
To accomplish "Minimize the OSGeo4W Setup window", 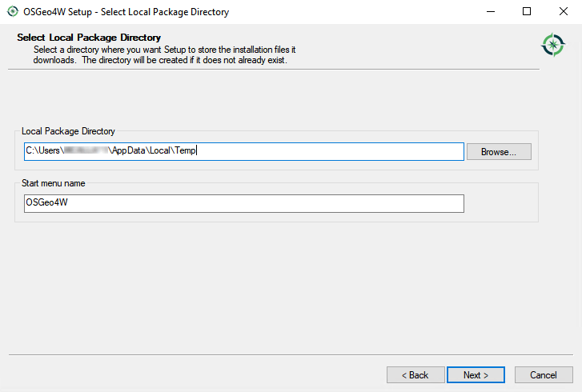I will pos(489,12).
